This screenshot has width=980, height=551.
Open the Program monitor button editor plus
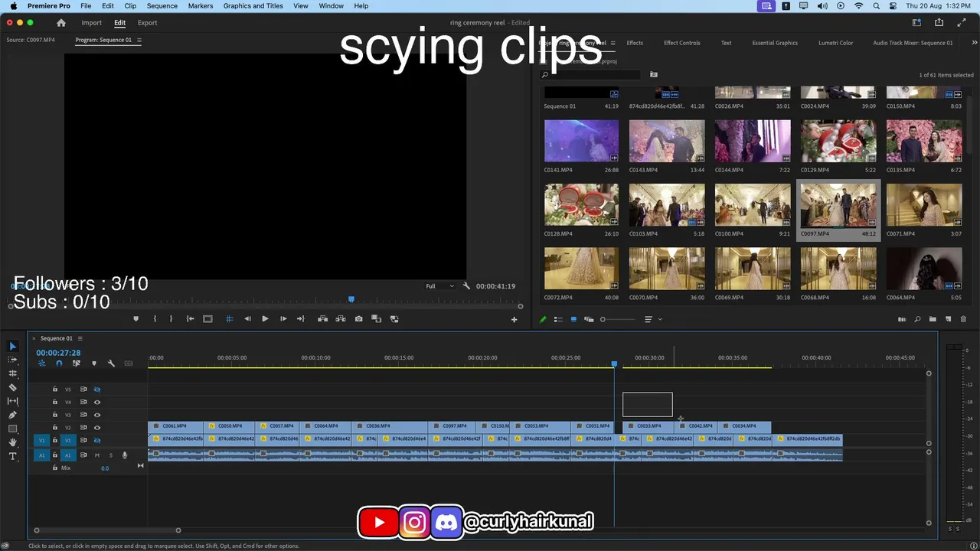pos(514,319)
